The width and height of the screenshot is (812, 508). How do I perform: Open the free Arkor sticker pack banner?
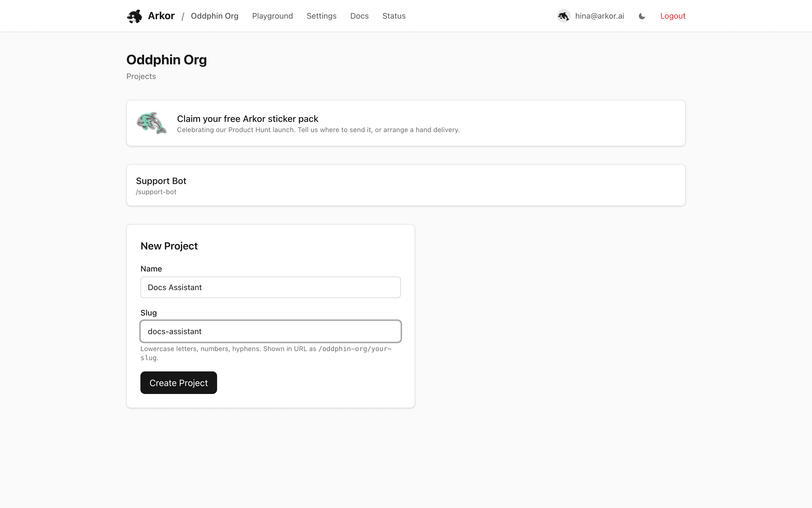coord(406,123)
